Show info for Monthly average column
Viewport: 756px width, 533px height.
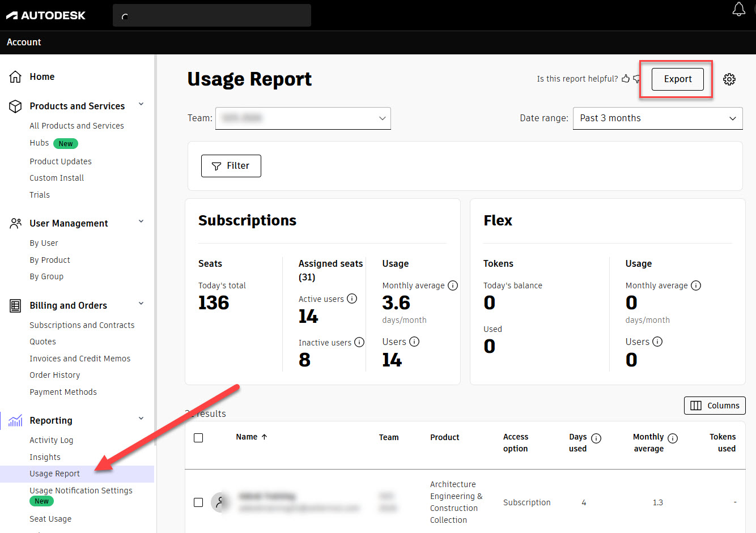click(x=673, y=438)
